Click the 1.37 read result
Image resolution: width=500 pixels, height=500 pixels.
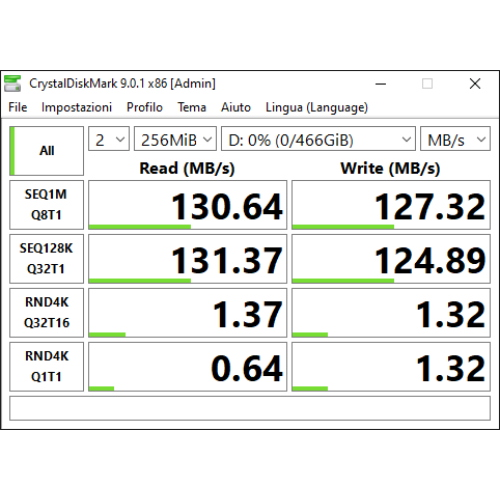[x=187, y=313]
